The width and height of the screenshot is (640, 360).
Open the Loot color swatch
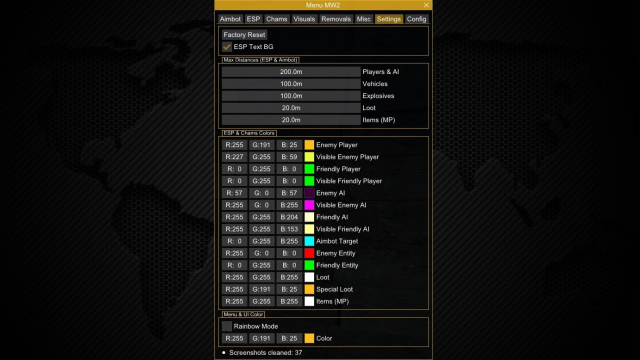309,277
